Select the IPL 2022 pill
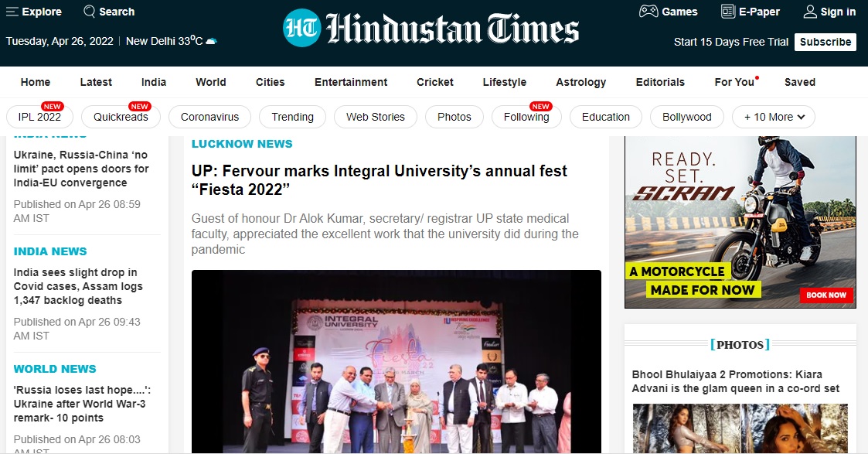This screenshot has height=454, width=868. pyautogui.click(x=39, y=117)
